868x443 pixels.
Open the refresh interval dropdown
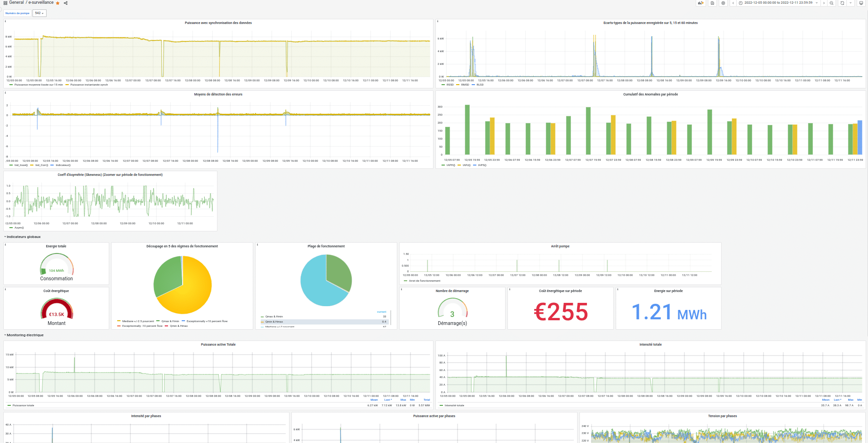[x=850, y=3]
